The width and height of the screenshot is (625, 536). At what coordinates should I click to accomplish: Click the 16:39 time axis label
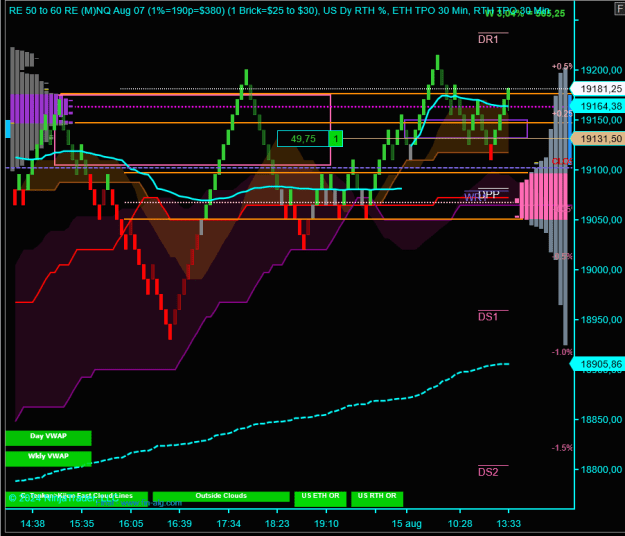point(179,524)
